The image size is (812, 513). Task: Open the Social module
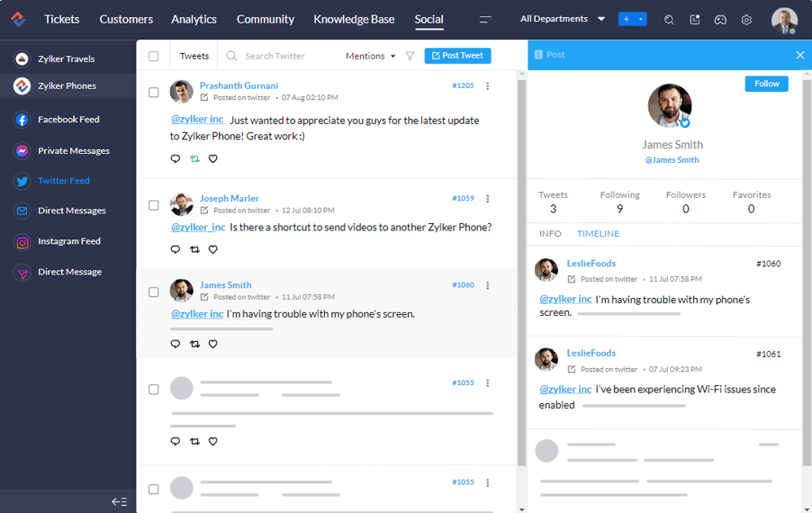(428, 20)
